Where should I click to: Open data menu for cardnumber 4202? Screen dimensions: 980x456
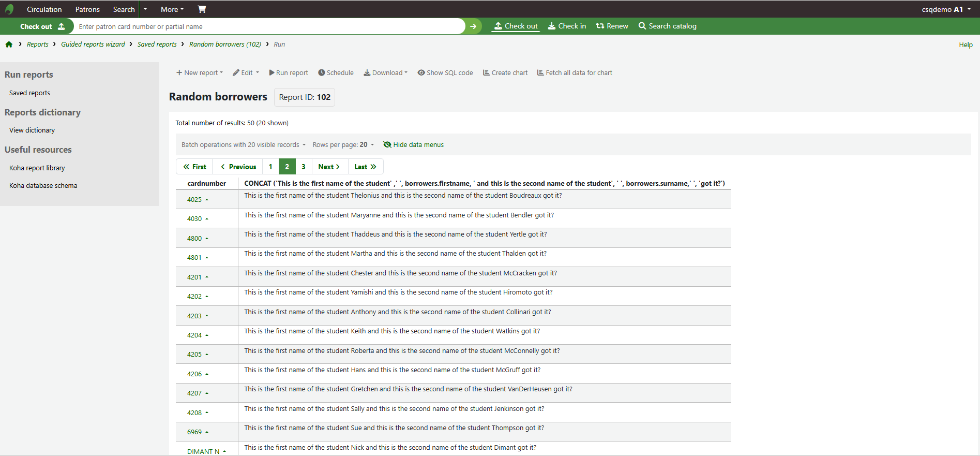click(198, 297)
